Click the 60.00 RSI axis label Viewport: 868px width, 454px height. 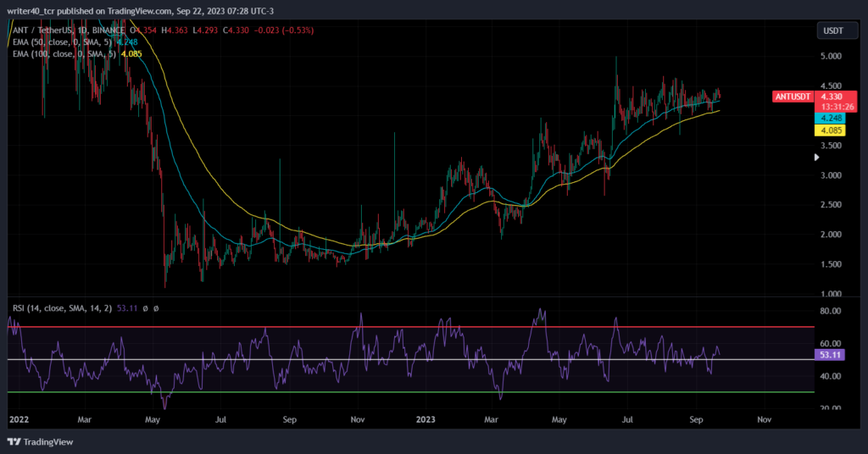pos(831,343)
